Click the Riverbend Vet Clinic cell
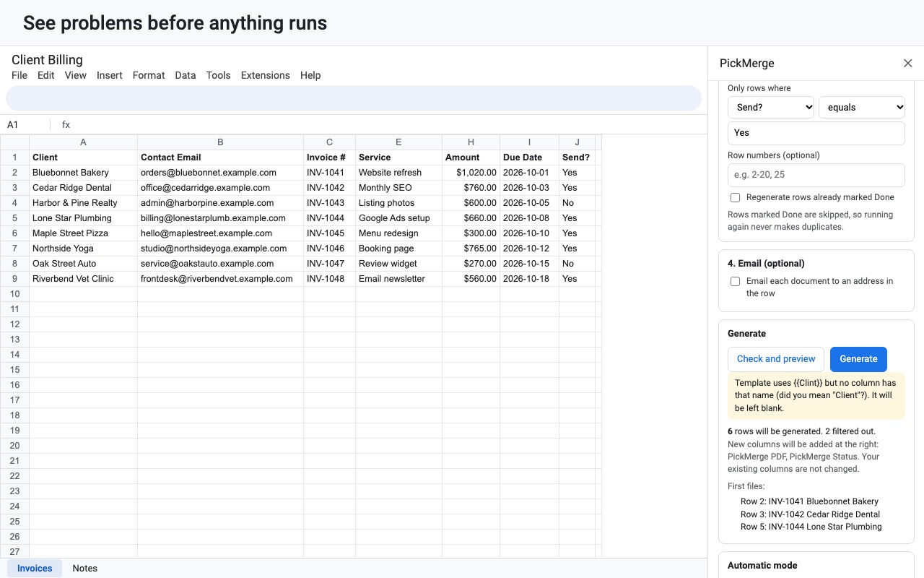Screen dimensions: 924x578 (x=83, y=279)
